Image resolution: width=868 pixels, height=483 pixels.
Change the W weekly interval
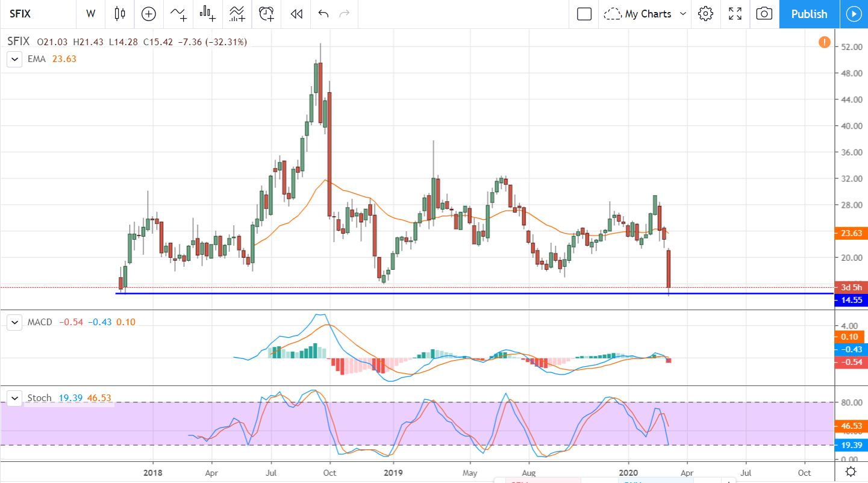point(91,14)
